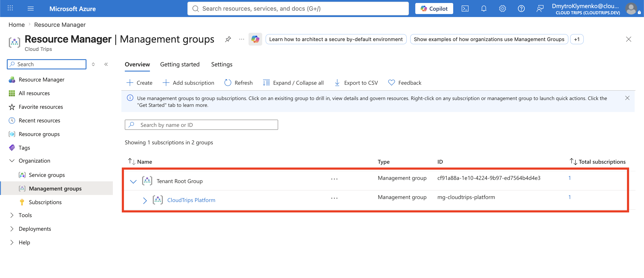Viewport: 644px width, 278px height.
Task: Open Recent resources
Action: 39,120
